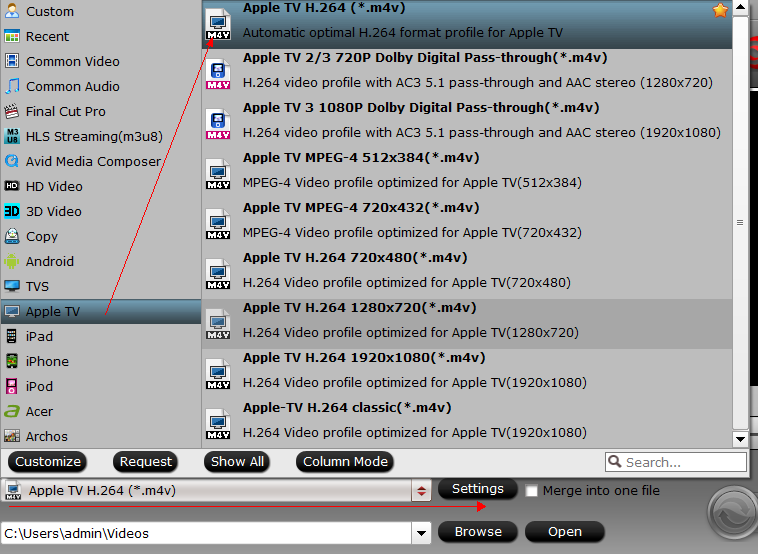Viewport: 758px width, 554px height.
Task: Click the Apple TV 2/3 720P Dolby profile icon
Action: [218, 74]
